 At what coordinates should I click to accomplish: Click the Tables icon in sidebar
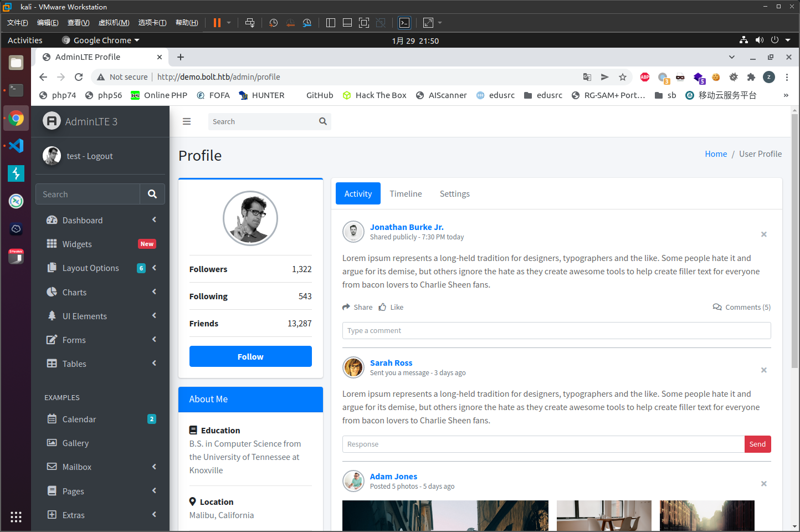coord(52,364)
